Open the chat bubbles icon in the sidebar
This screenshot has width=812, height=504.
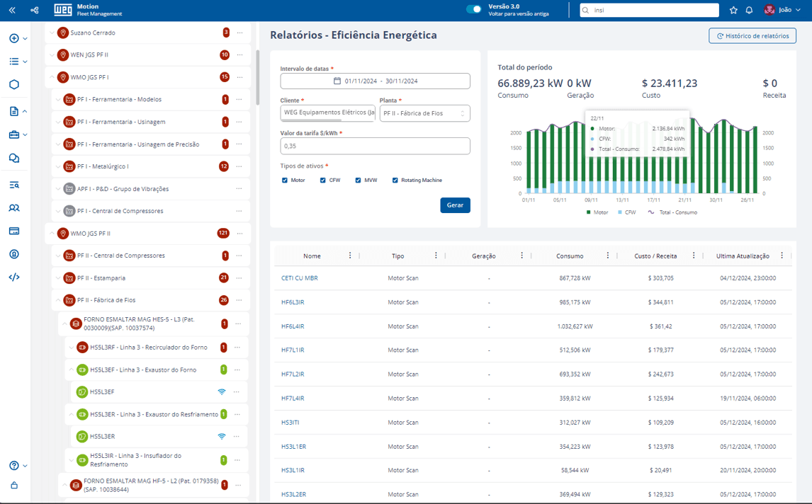coord(14,159)
